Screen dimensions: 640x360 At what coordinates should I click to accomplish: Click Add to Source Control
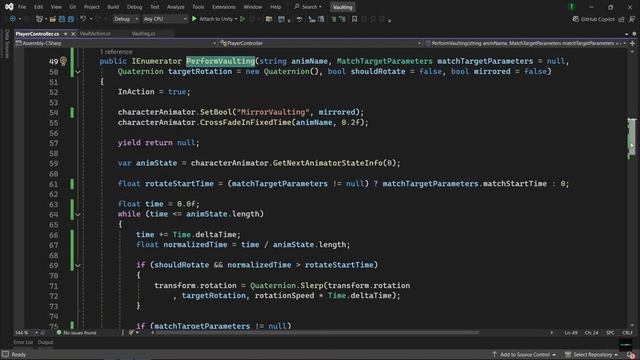[524, 355]
